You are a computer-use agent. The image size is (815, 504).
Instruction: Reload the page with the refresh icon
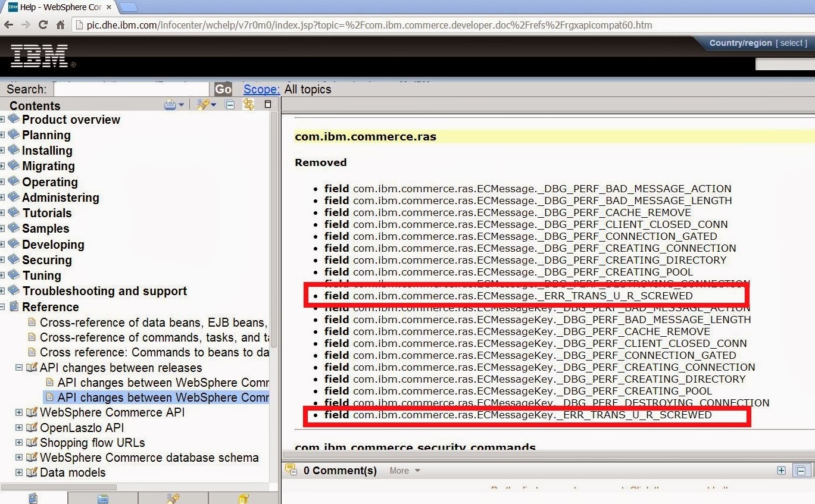[x=43, y=25]
